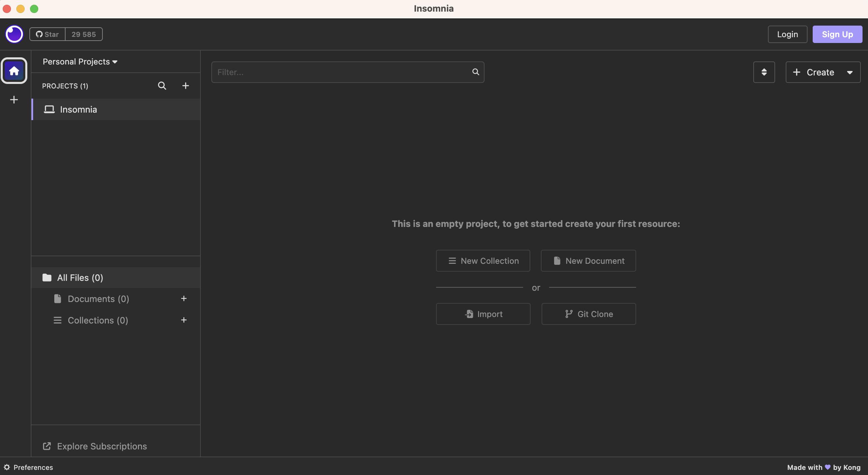Add a collection via Collections plus icon

coord(184,320)
